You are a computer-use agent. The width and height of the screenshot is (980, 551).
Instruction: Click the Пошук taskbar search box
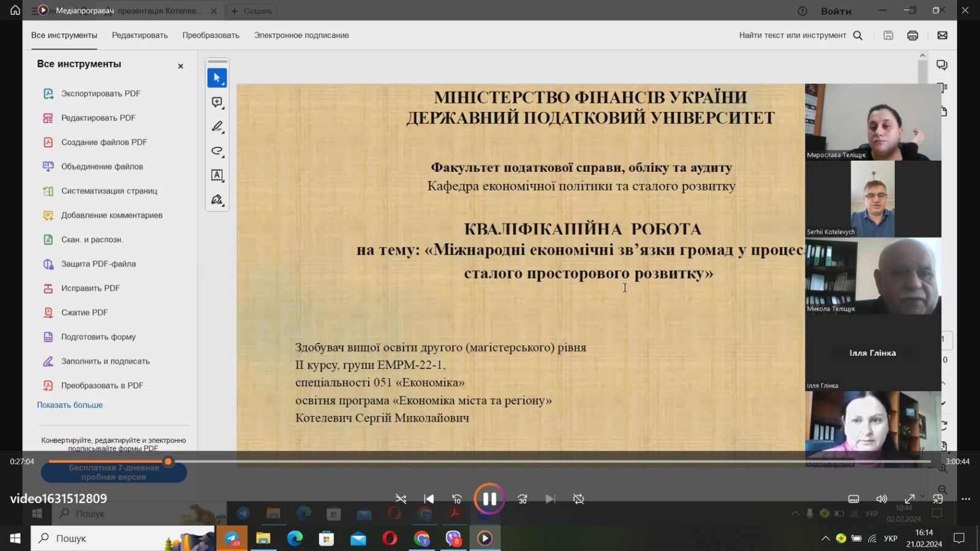tap(123, 538)
